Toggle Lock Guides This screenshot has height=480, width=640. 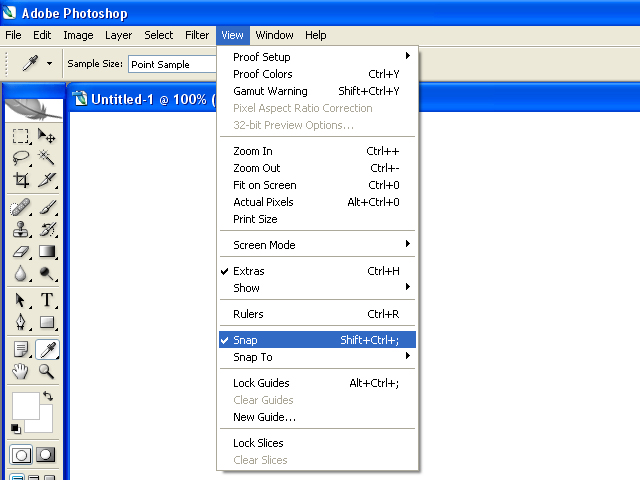pyautogui.click(x=317, y=383)
